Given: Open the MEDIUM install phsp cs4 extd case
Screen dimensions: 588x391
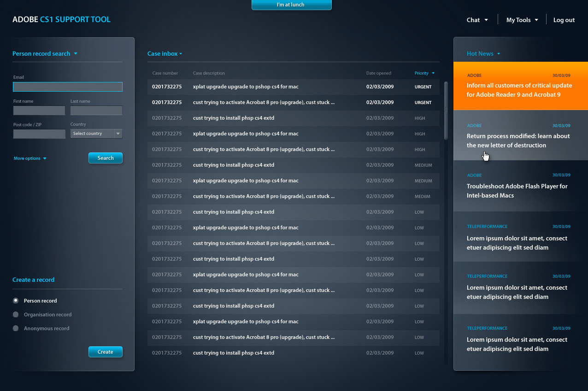Looking at the screenshot, I should [x=294, y=165].
